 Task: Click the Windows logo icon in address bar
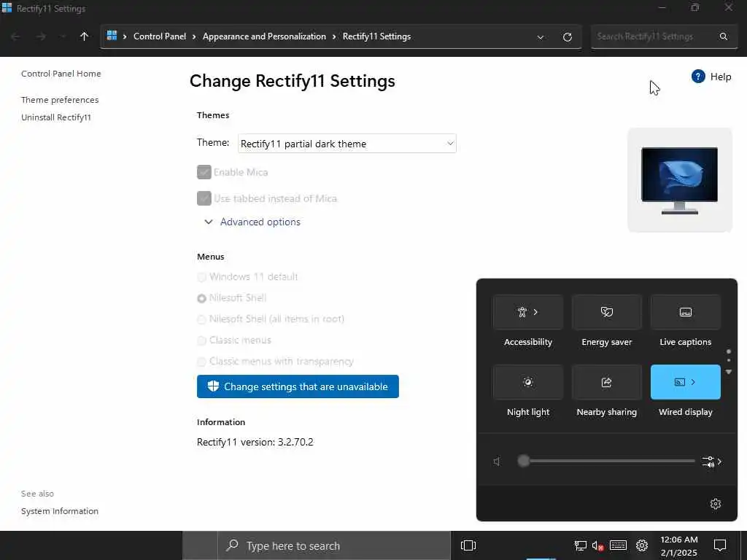(x=112, y=36)
